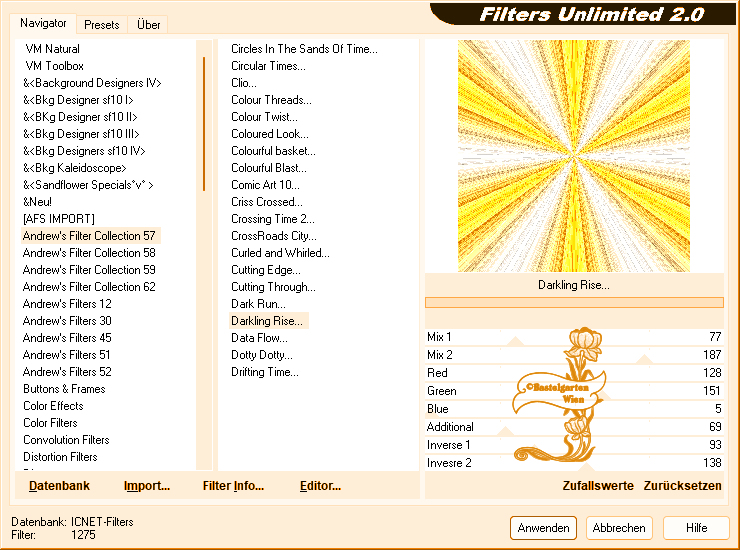The image size is (740, 550).
Task: Select Convolution Filters category
Action: [66, 440]
